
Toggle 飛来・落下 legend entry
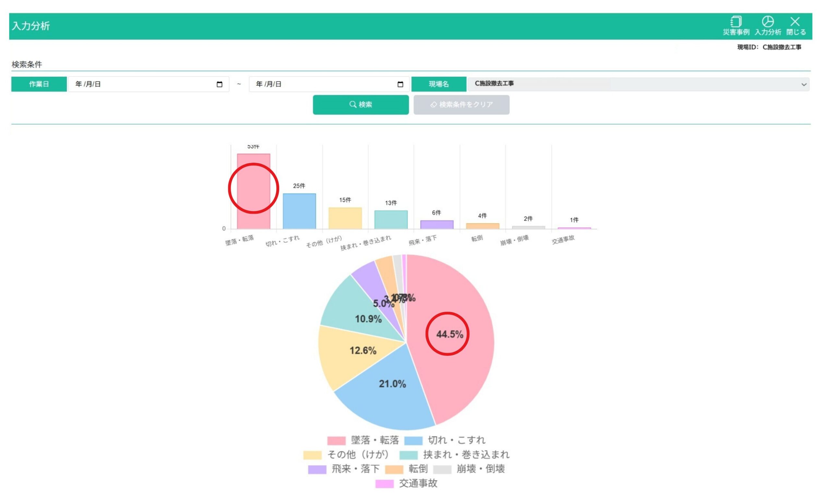click(344, 469)
